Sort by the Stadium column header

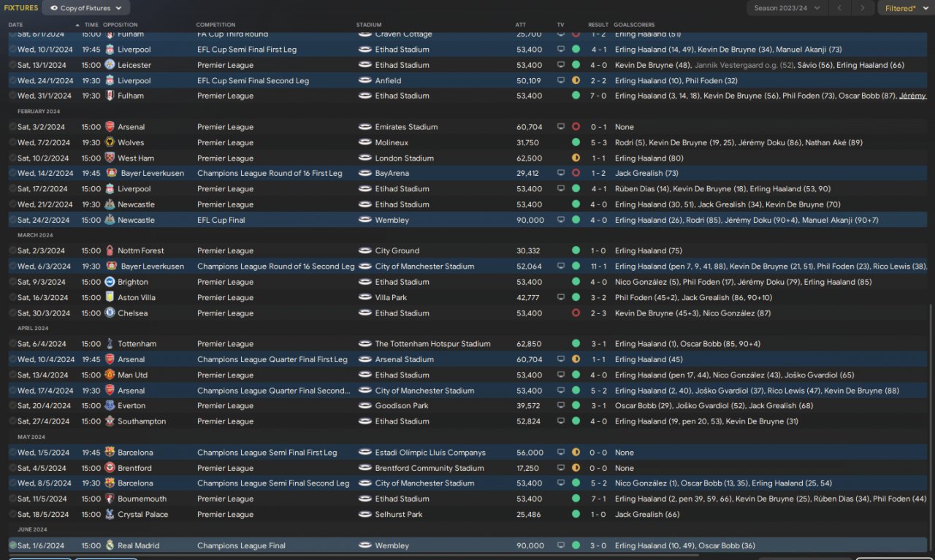click(x=369, y=25)
